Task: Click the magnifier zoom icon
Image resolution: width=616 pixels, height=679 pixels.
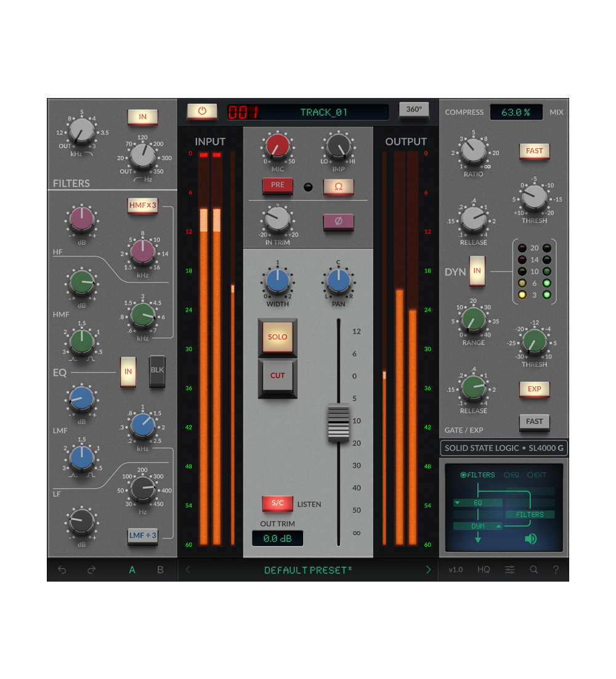Action: [x=533, y=570]
